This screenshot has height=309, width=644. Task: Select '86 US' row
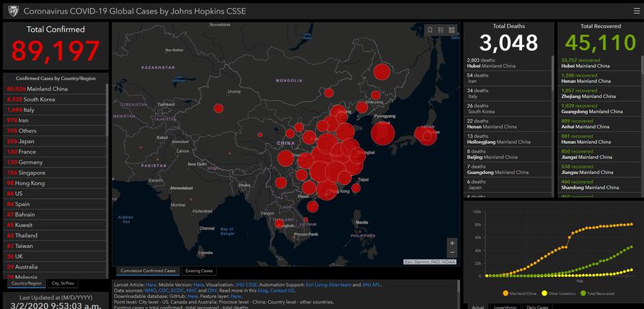pos(55,193)
